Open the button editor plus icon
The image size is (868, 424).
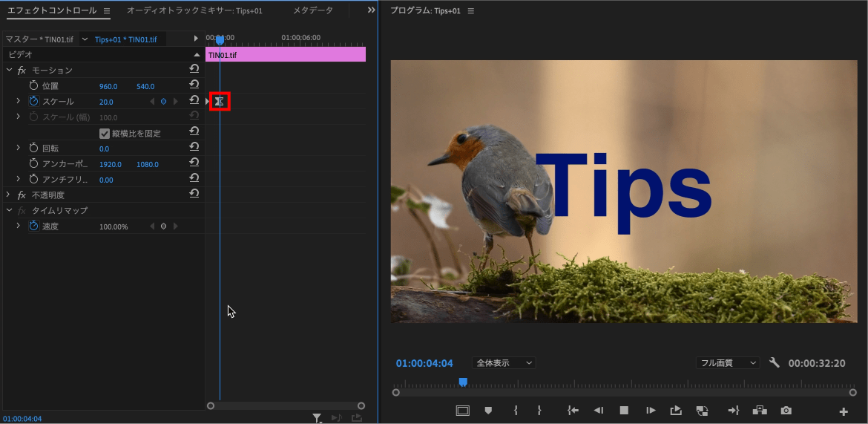click(x=844, y=411)
